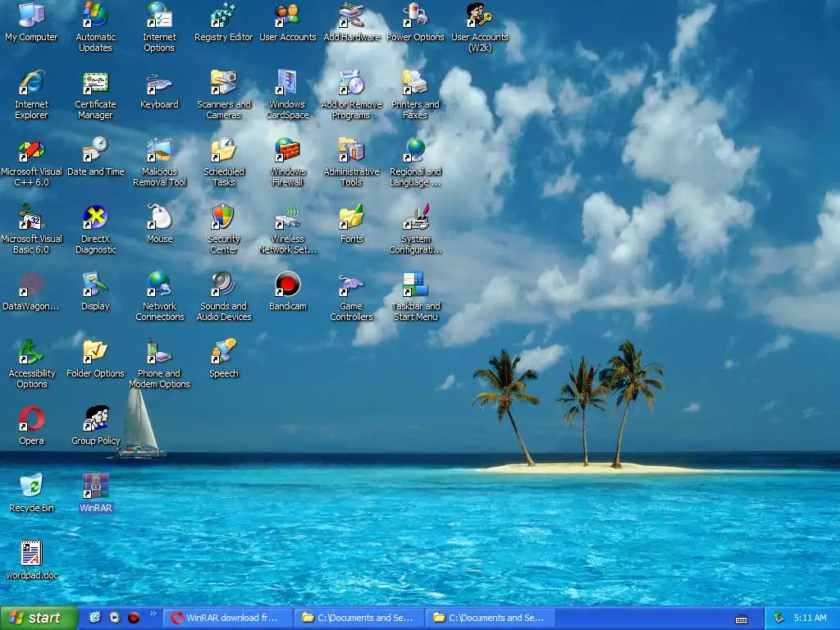This screenshot has height=630, width=840.
Task: Click the keyboard icon in taskbar
Action: pos(742,619)
